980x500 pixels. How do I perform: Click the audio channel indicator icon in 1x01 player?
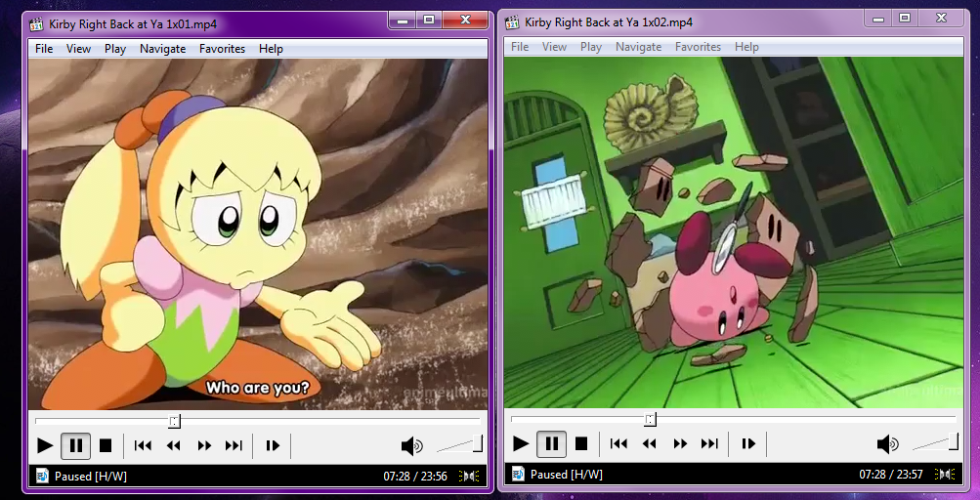(x=469, y=477)
